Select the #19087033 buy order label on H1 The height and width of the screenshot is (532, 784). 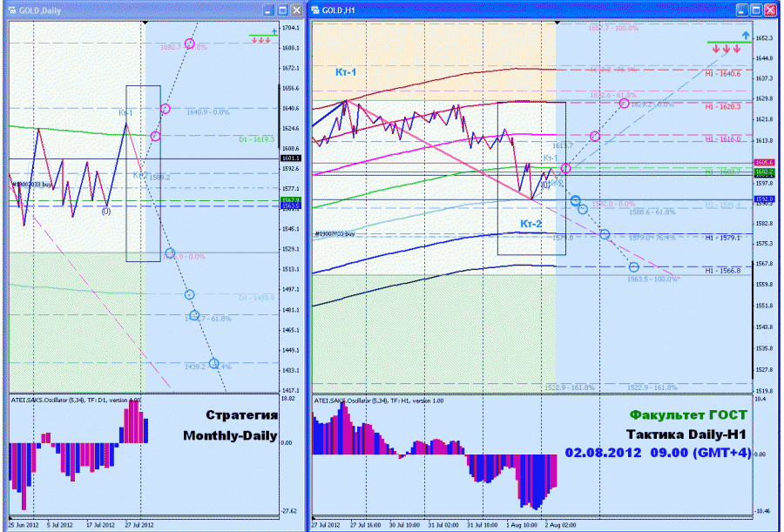click(335, 233)
